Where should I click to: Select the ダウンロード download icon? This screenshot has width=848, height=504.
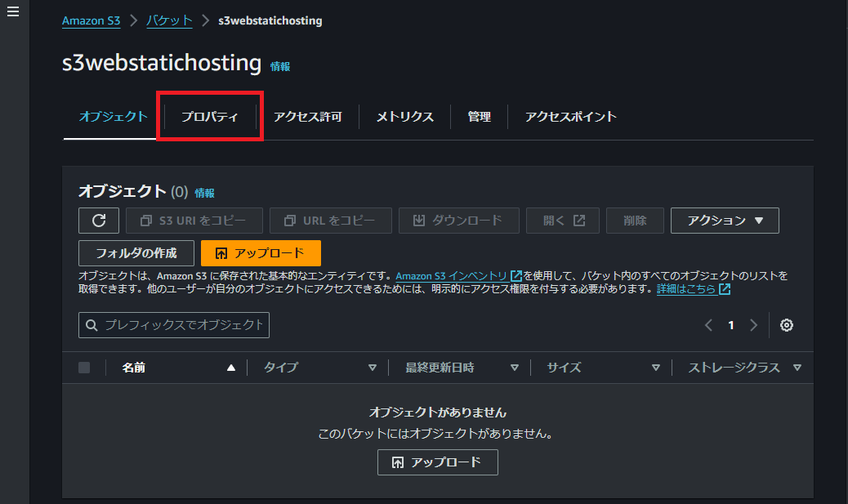click(420, 220)
